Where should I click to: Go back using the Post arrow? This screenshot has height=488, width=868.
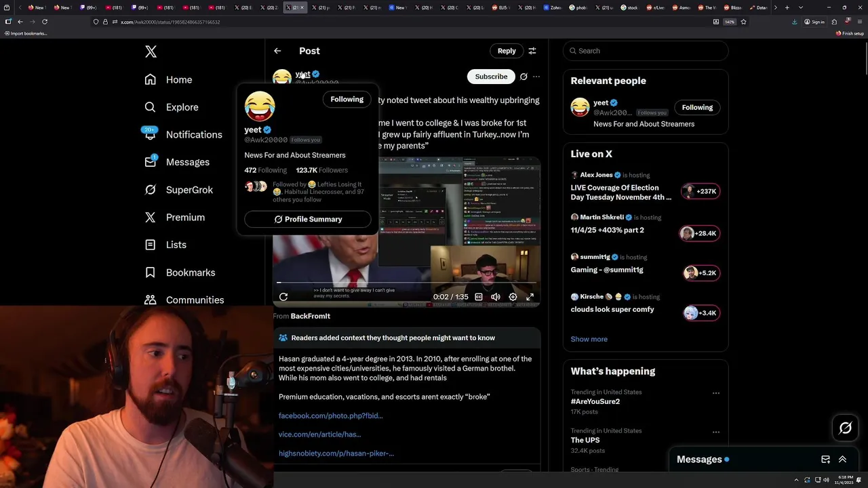[277, 51]
